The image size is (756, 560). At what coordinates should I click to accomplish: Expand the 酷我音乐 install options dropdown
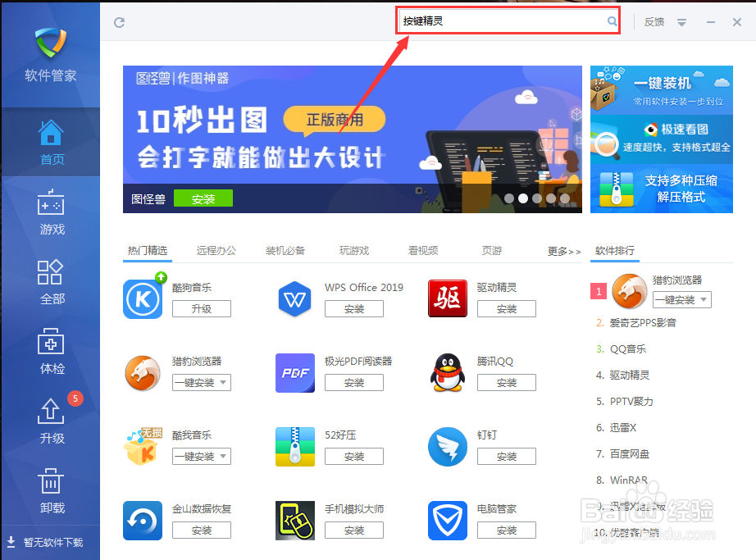pyautogui.click(x=220, y=456)
